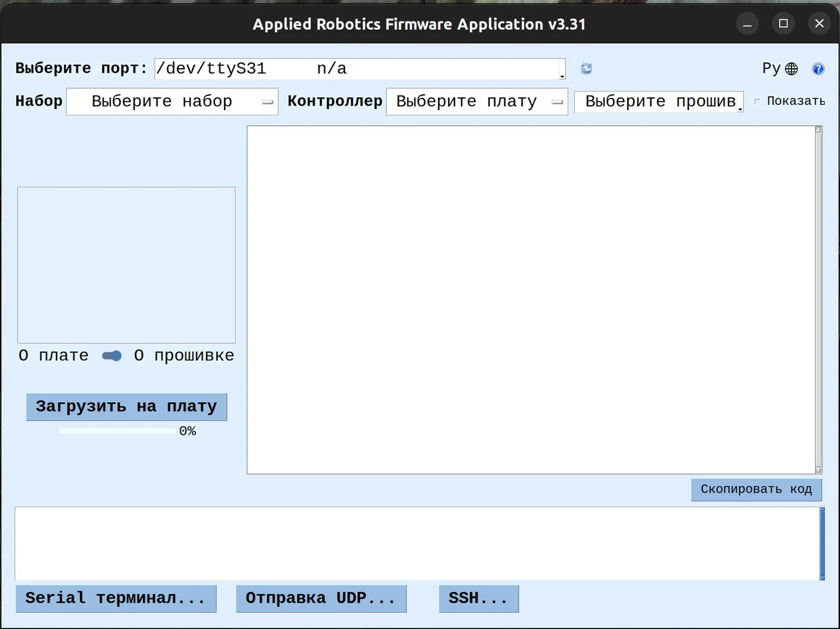Enable the Показать checkbox
Screen dimensions: 840x629
[x=757, y=101]
